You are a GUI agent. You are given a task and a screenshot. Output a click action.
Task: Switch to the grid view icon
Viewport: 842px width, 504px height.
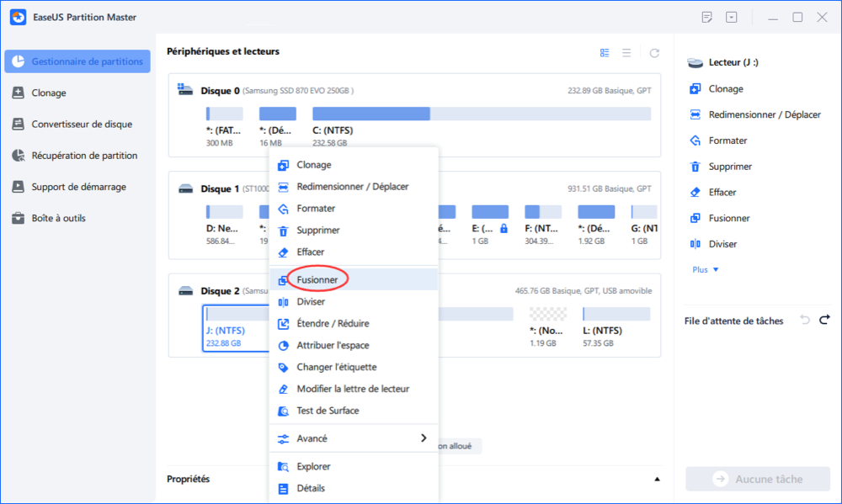pyautogui.click(x=605, y=53)
